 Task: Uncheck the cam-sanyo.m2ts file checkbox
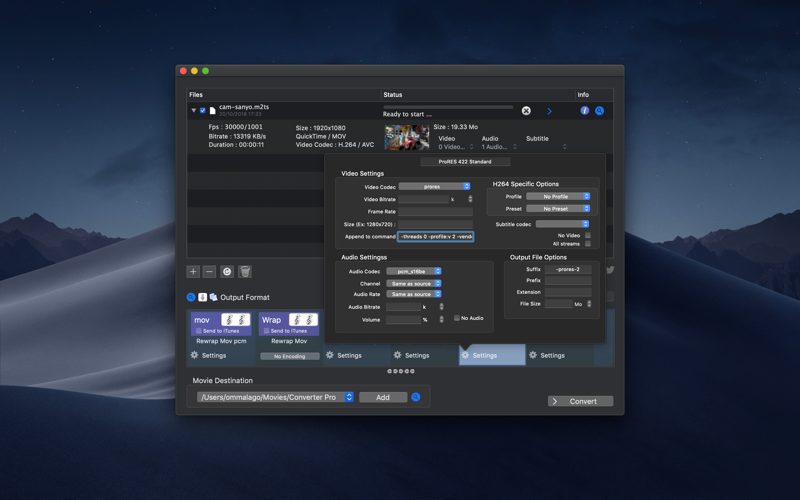tap(203, 111)
